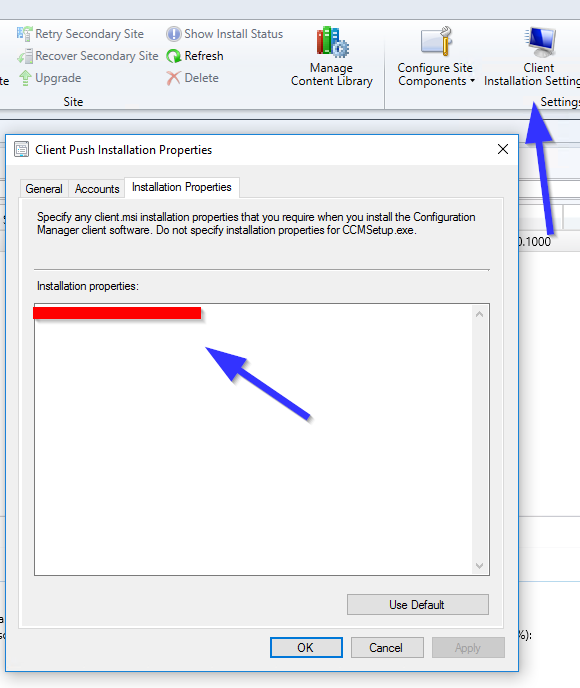Open Show Install Status
This screenshot has width=580, height=688.
[224, 34]
